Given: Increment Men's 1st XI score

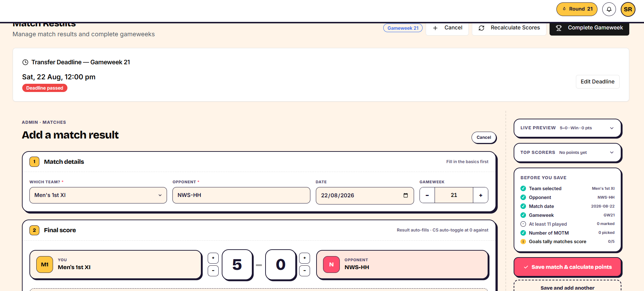Looking at the screenshot, I should click(213, 258).
